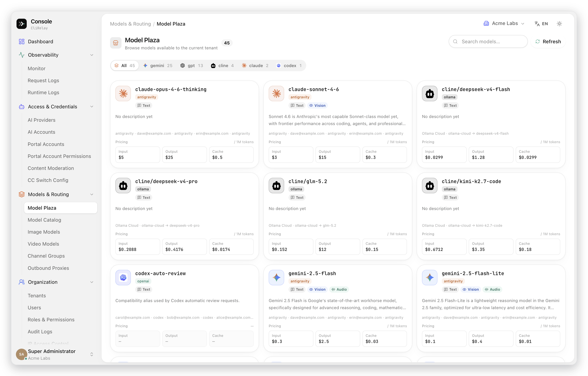Open Portal Account Permissions page
The image size is (588, 376).
[x=59, y=156]
